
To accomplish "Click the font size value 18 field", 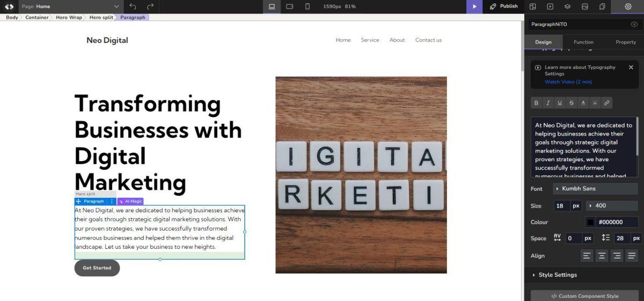I will pos(562,205).
